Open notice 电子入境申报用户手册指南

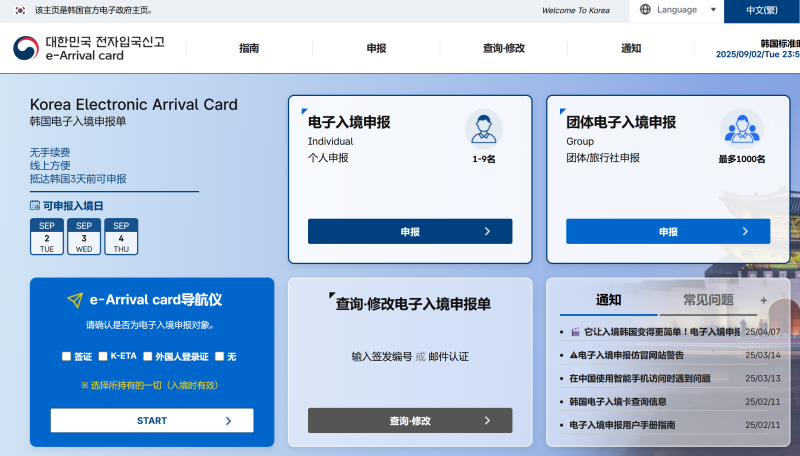(x=622, y=425)
